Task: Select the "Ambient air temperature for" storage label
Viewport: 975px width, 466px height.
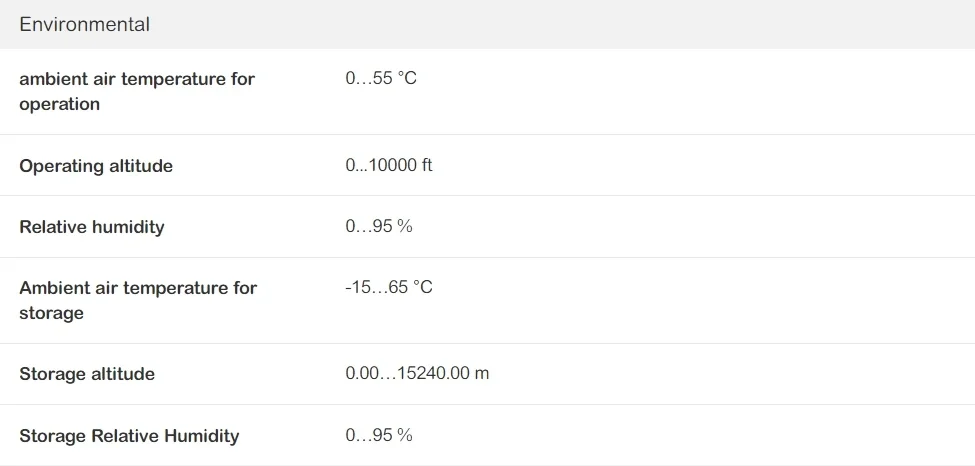Action: pos(138,288)
